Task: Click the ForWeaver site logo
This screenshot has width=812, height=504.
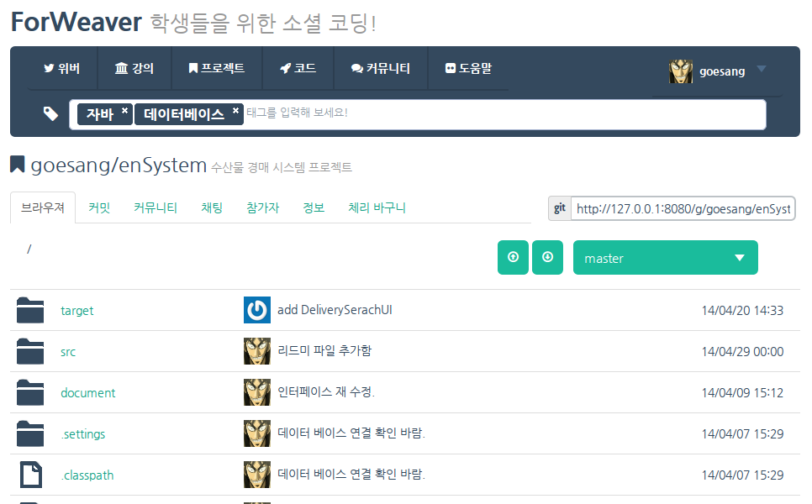Action: click(x=76, y=22)
